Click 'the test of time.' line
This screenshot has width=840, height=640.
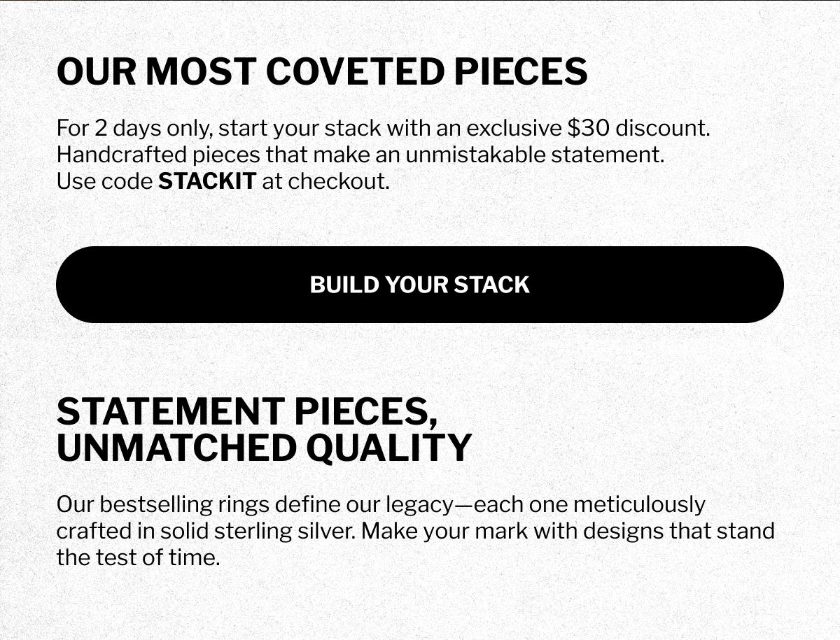click(x=138, y=557)
